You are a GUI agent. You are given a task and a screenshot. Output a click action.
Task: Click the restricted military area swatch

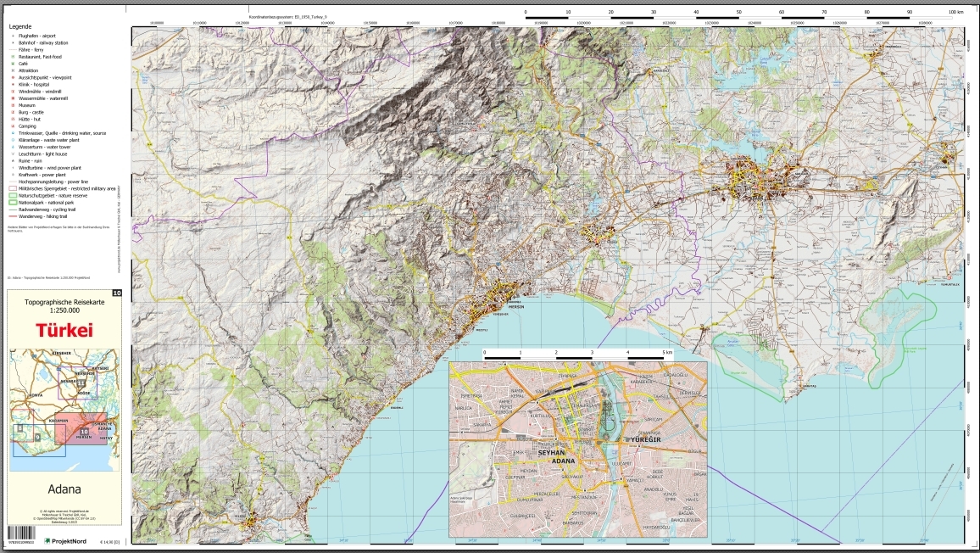pyautogui.click(x=12, y=188)
